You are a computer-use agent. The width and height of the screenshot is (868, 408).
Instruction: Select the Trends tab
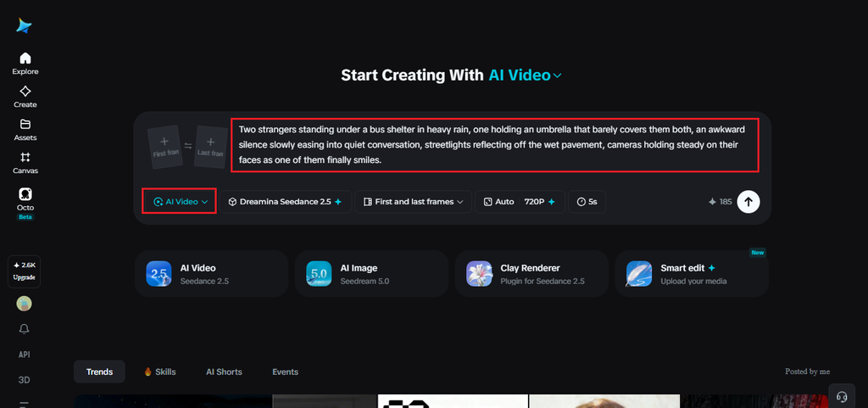100,372
